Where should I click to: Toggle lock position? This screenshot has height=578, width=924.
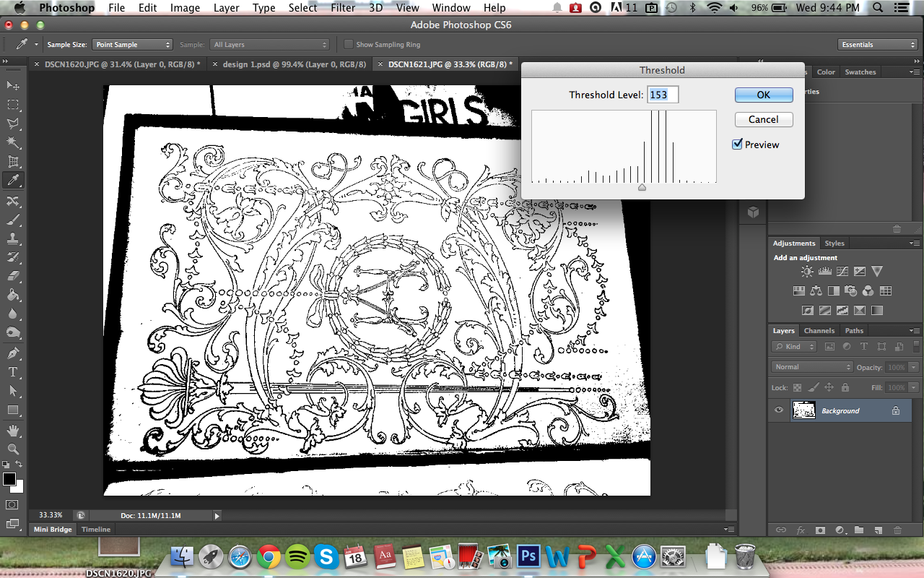[829, 387]
